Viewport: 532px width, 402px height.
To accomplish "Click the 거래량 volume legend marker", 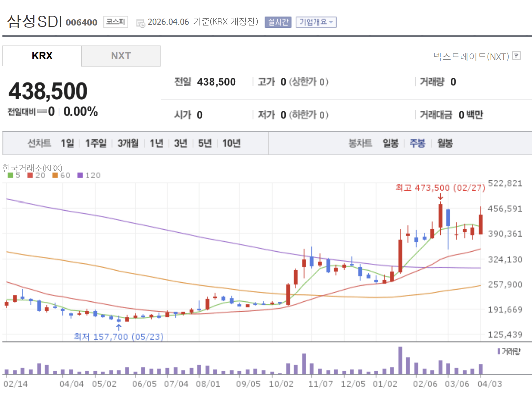I will tap(499, 351).
